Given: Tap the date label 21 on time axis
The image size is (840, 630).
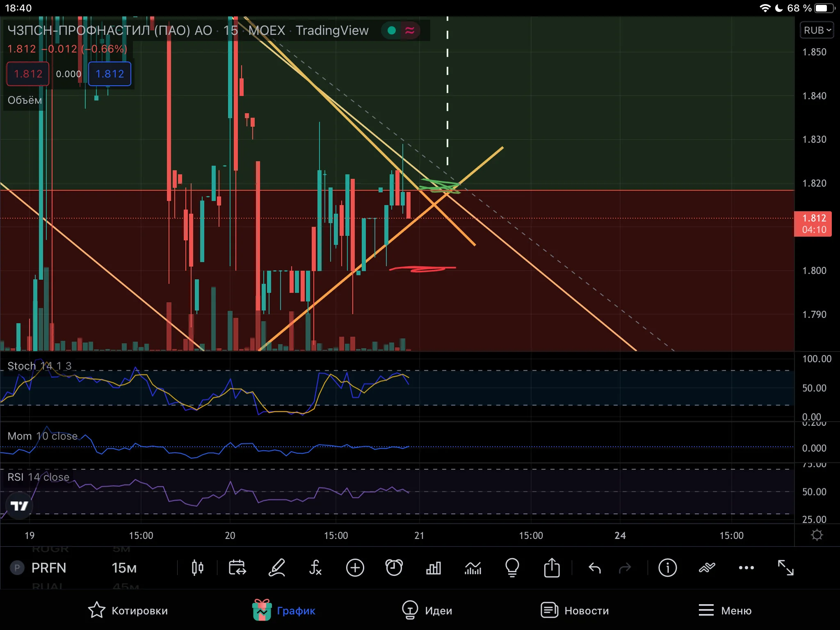Looking at the screenshot, I should [419, 535].
